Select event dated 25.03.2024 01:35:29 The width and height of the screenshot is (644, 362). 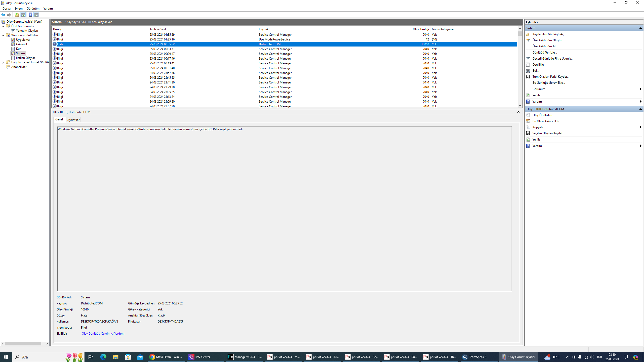pyautogui.click(x=285, y=35)
